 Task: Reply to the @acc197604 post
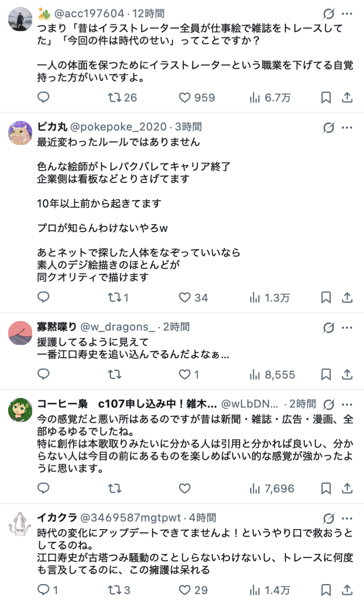[43, 97]
